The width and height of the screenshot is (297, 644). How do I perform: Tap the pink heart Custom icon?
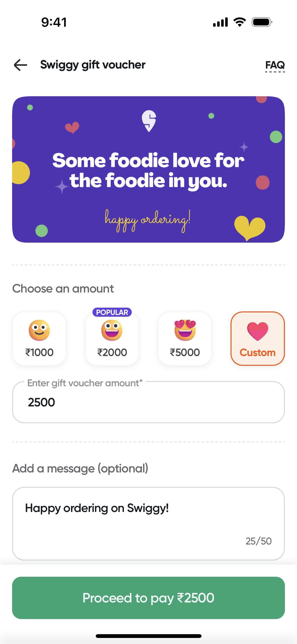tap(257, 331)
